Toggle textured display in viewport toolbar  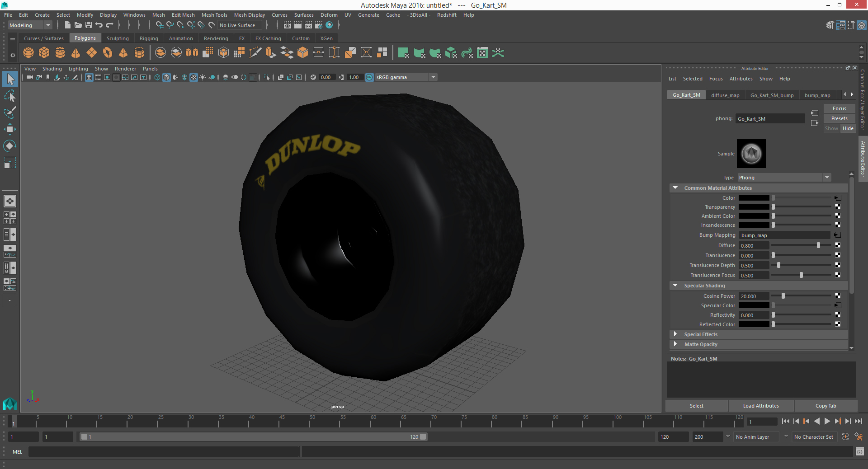[193, 77]
